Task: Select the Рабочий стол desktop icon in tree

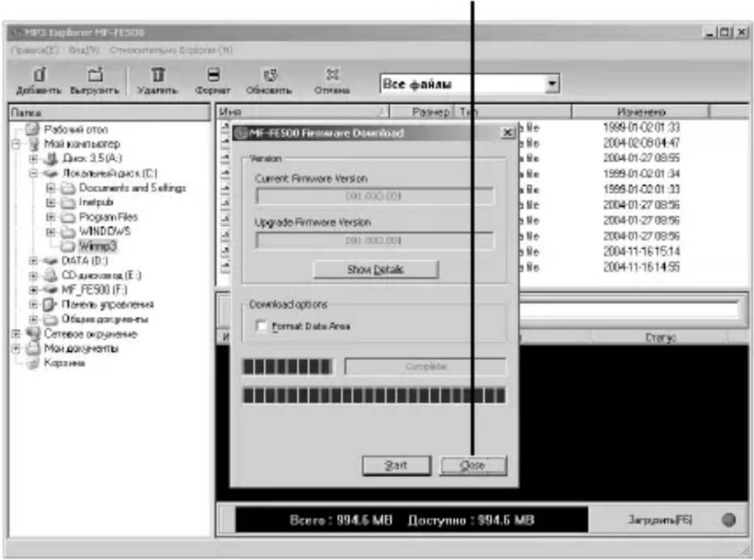Action: point(33,130)
